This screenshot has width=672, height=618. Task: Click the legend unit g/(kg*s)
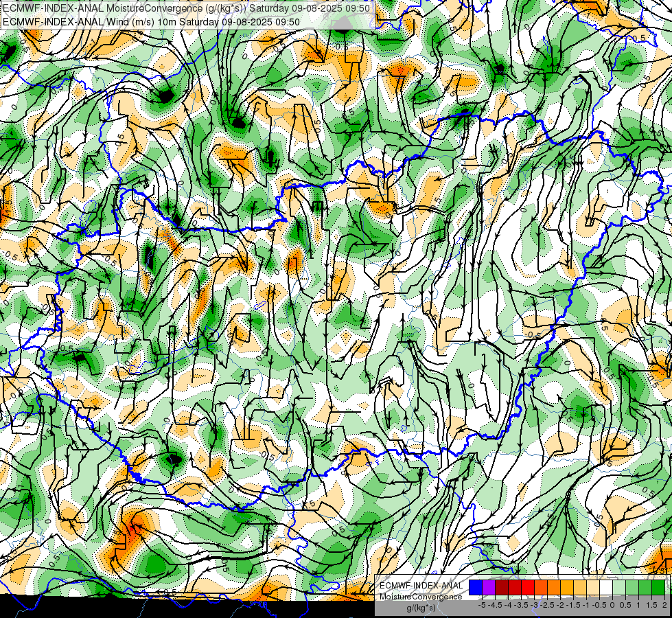[x=421, y=608]
